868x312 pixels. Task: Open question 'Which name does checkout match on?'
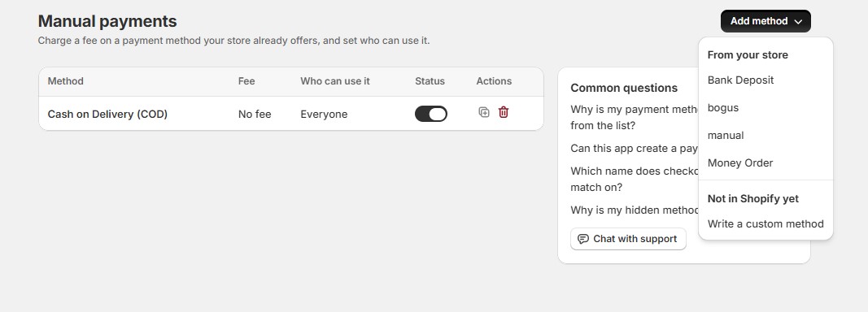(x=635, y=180)
